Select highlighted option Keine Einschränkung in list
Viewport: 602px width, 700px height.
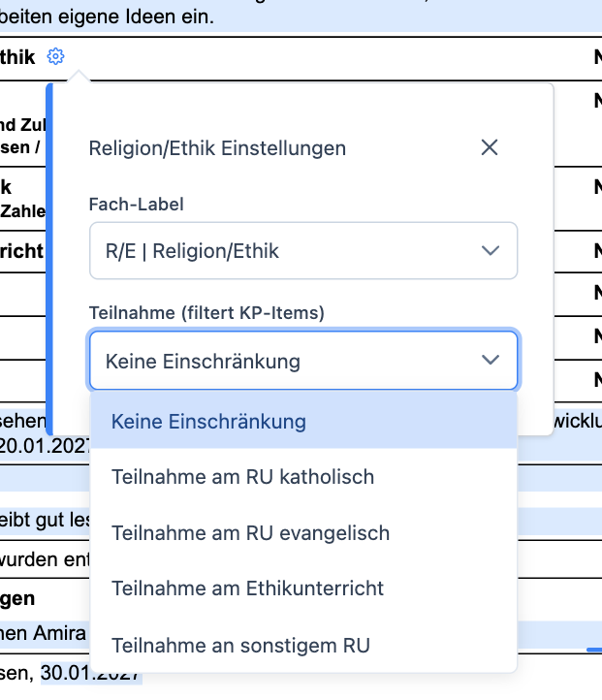303,422
